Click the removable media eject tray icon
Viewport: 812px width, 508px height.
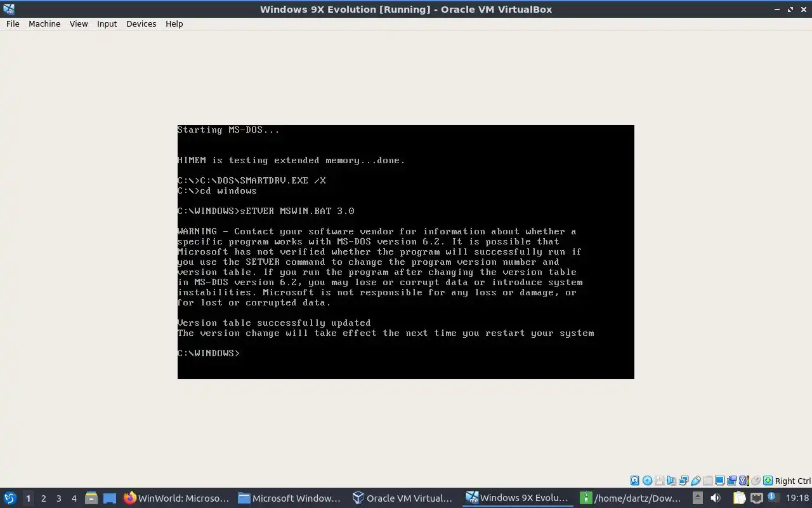(698, 498)
